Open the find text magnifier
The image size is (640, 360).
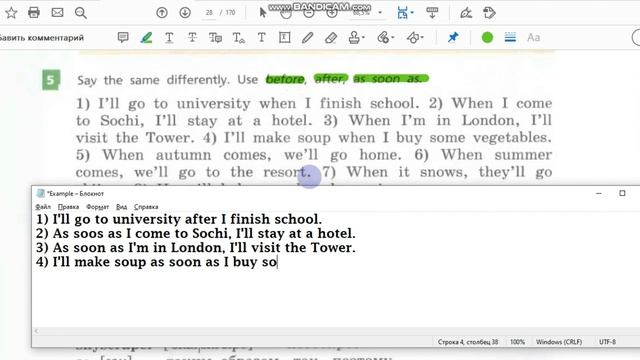point(80,13)
